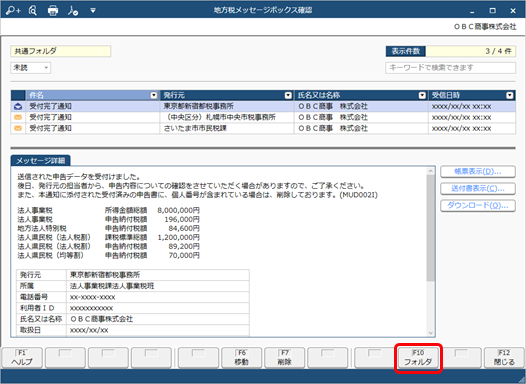The image size is (526, 384).
Task: Open the 件名 column filter arrow
Action: click(x=154, y=96)
